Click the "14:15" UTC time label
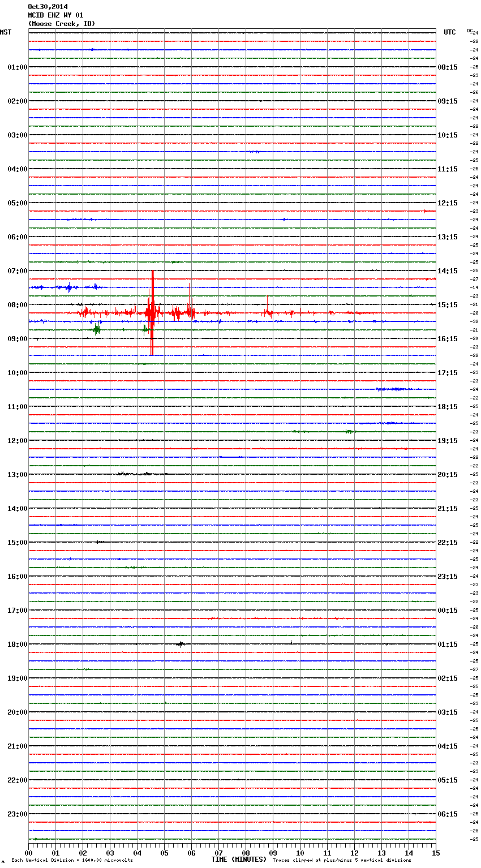The image size is (481, 868). [x=448, y=271]
